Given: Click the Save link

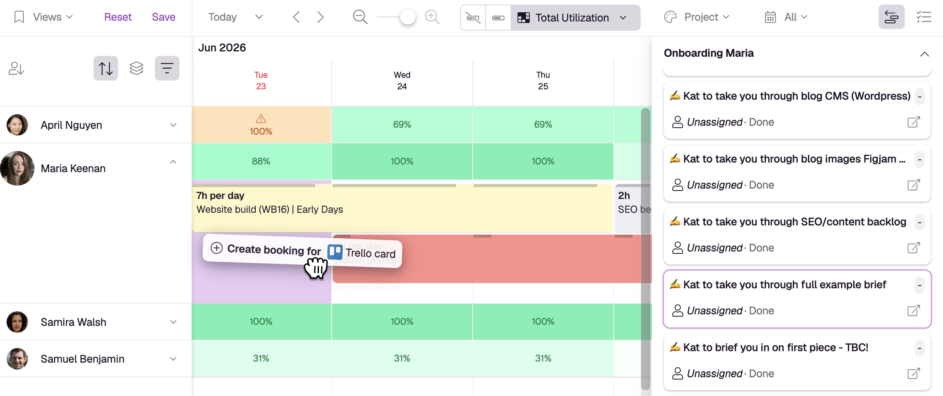Looking at the screenshot, I should (x=164, y=17).
